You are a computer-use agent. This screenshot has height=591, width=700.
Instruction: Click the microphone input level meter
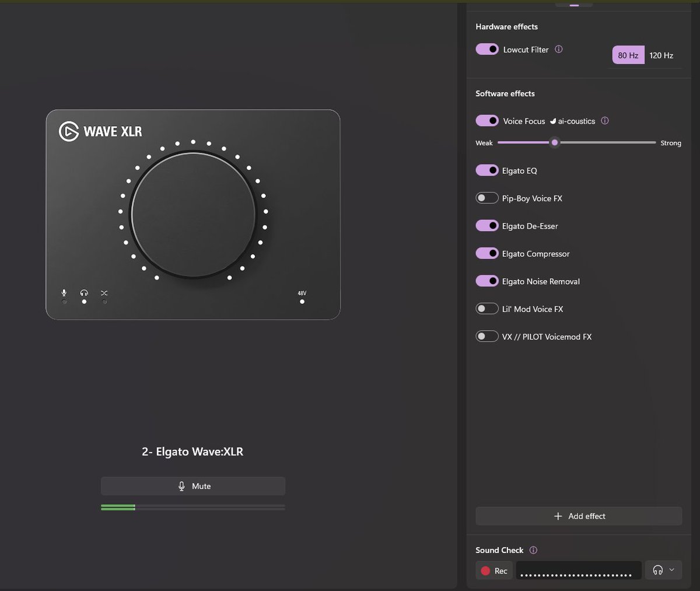click(x=193, y=508)
